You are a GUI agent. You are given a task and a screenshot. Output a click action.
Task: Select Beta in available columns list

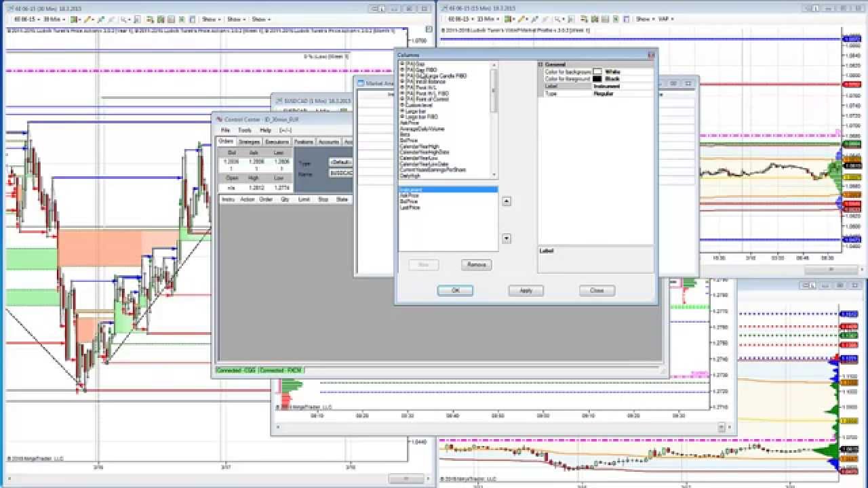click(405, 134)
